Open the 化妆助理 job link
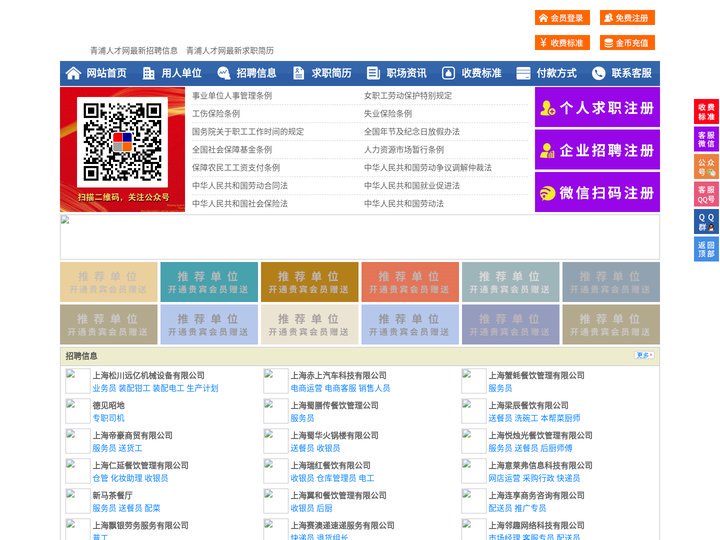The height and width of the screenshot is (540, 720). (126, 478)
